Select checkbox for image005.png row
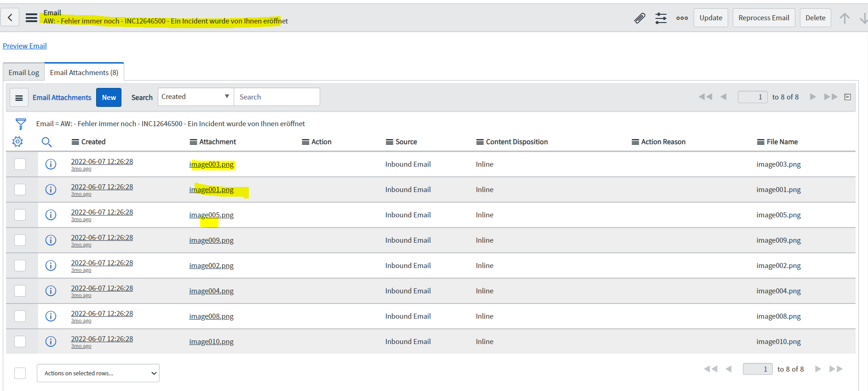This screenshot has height=391, width=868. click(x=20, y=215)
